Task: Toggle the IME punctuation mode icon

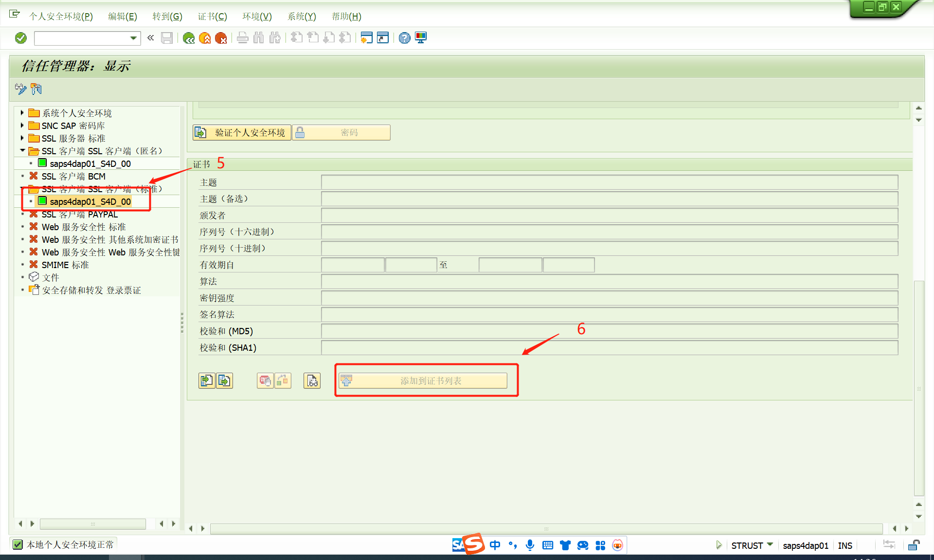Action: pos(513,545)
